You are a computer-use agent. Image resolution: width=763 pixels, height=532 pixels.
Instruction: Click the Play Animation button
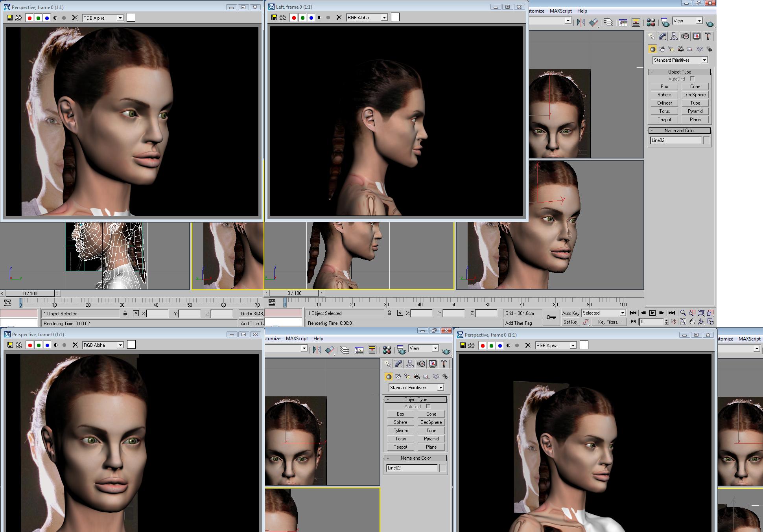[x=652, y=313]
